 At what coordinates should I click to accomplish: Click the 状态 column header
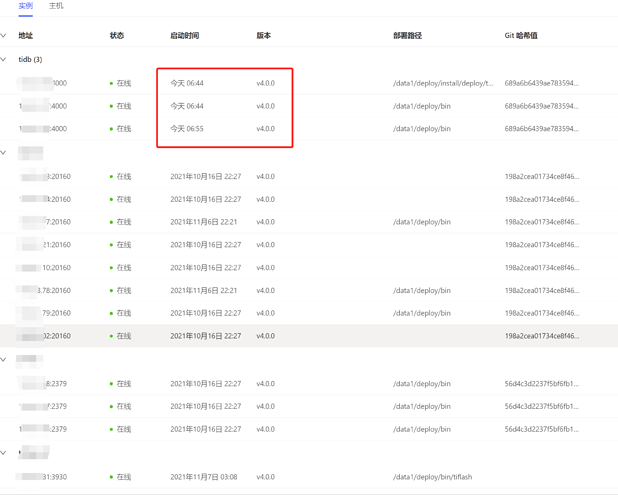point(117,35)
